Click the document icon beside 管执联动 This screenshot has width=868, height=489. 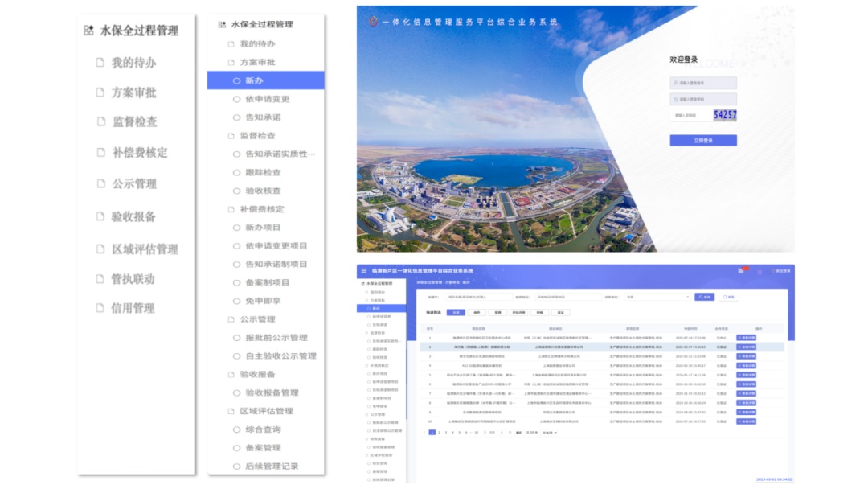pyautogui.click(x=100, y=279)
